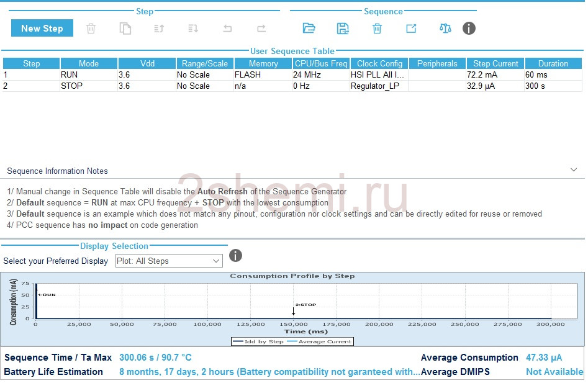Screen dimensions: 588x383
Task: Move the step up in the sequence
Action: (x=159, y=29)
